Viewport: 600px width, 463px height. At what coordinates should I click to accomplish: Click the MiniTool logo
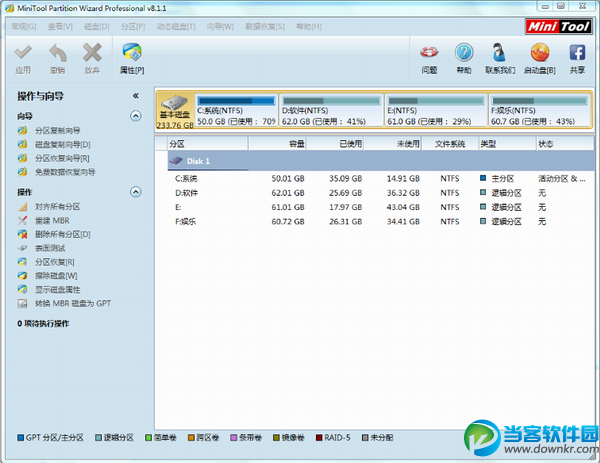(x=559, y=26)
